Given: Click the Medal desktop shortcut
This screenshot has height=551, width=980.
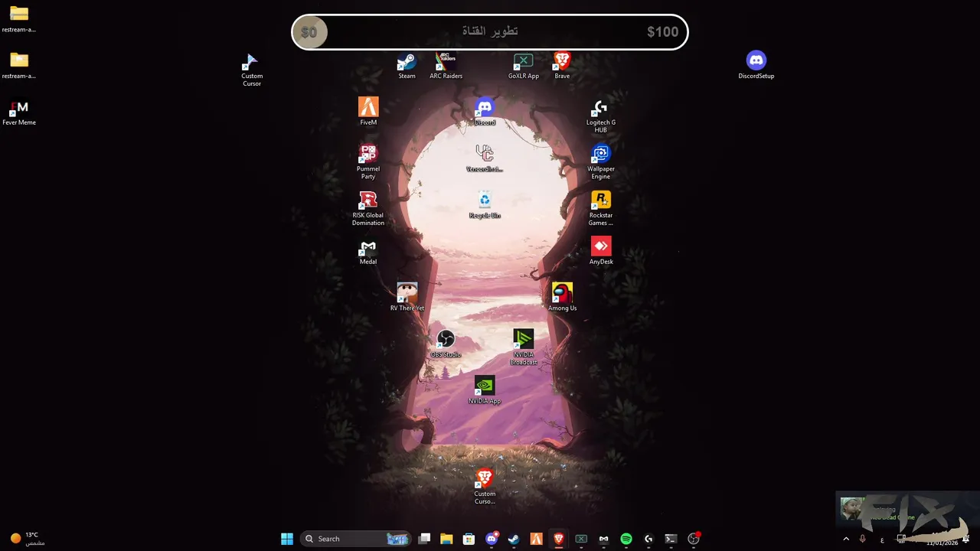Looking at the screenshot, I should coord(368,252).
